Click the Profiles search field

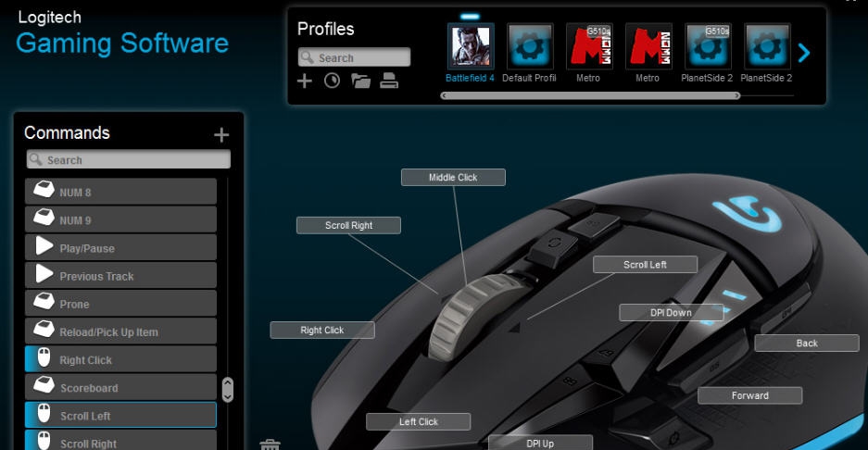pos(354,57)
